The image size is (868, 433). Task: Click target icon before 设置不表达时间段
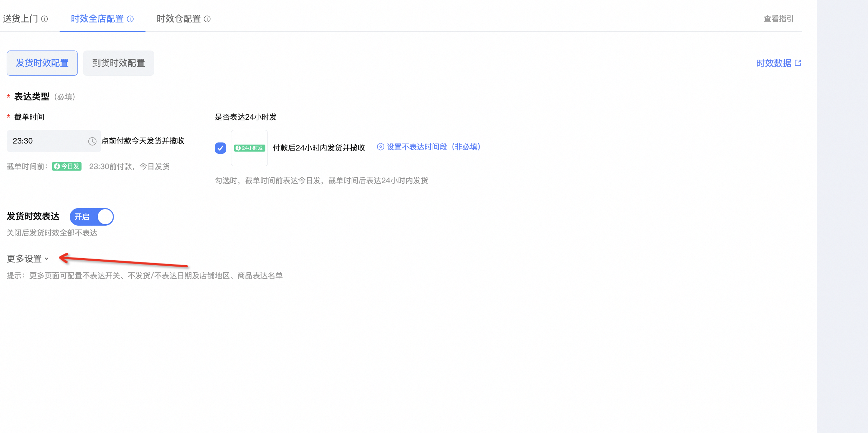tap(380, 147)
